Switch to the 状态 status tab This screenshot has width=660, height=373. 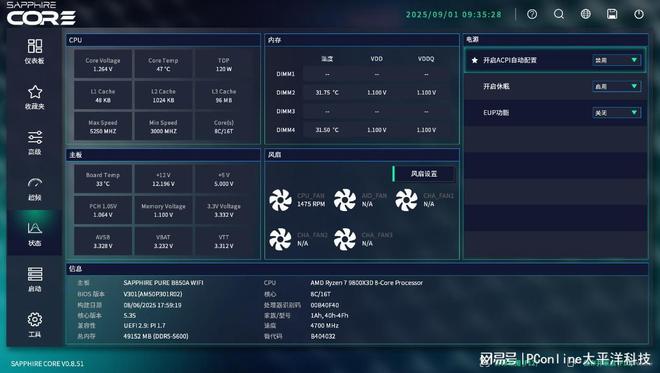pos(35,234)
